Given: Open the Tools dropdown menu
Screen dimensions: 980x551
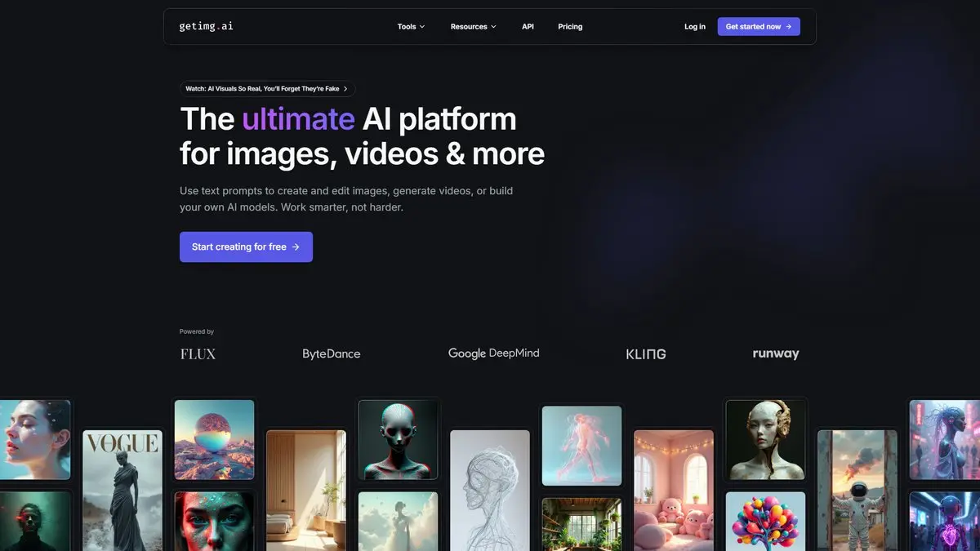Looking at the screenshot, I should [x=411, y=27].
